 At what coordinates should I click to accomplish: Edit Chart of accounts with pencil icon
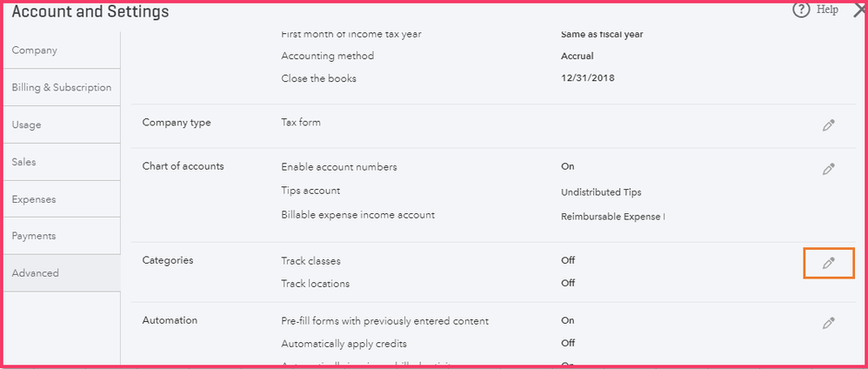828,169
